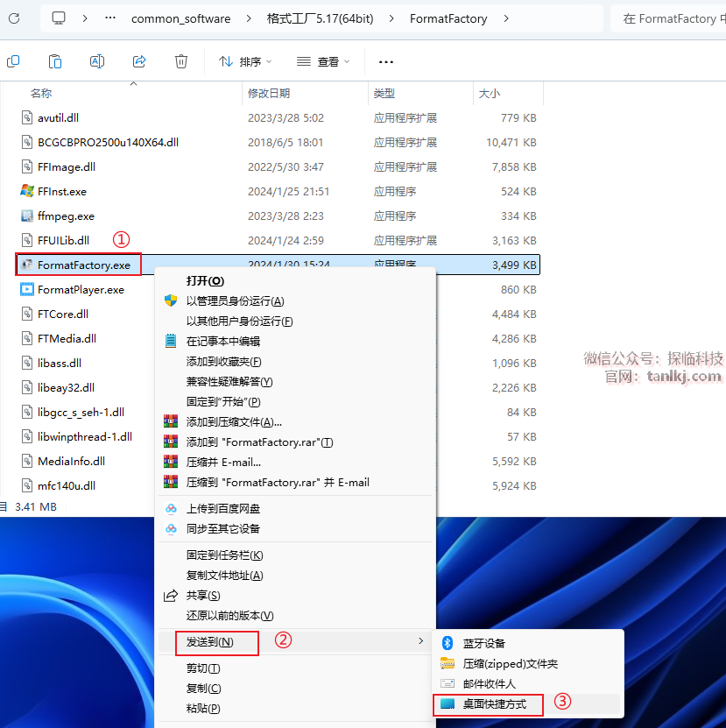
Task: Select the FormatPlayer.exe file icon
Action: point(27,289)
